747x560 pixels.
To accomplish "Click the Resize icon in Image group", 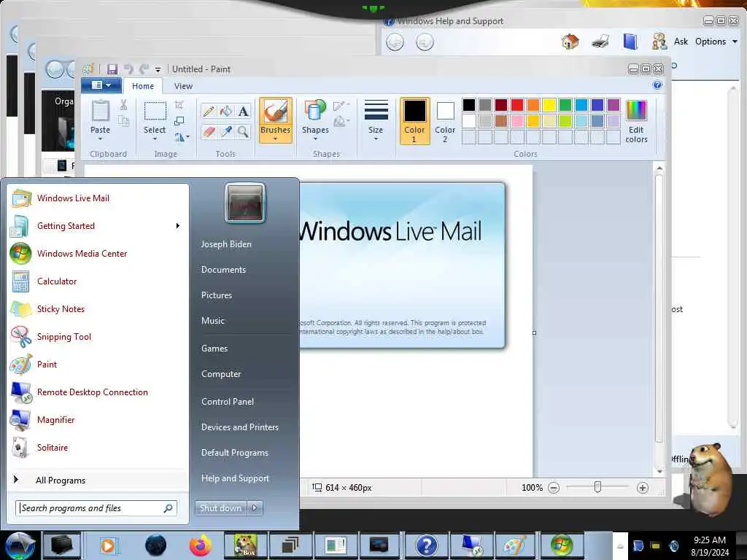I will click(x=179, y=121).
